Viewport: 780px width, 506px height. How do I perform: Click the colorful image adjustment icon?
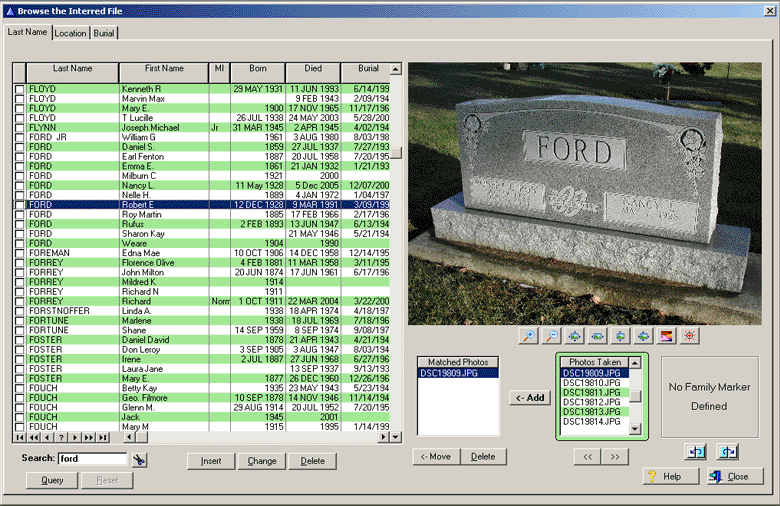coord(666,337)
